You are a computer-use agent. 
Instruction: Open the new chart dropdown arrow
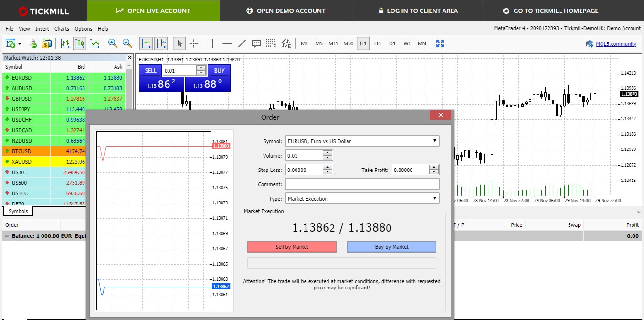pyautogui.click(x=20, y=44)
